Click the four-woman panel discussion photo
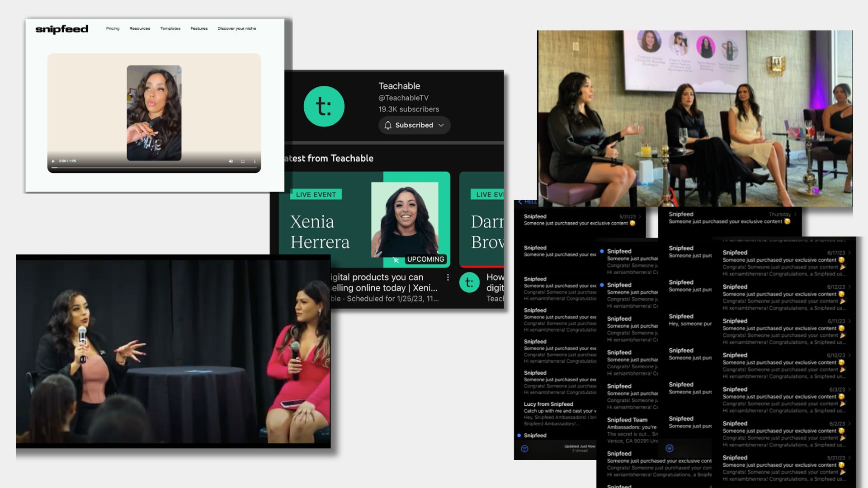868x488 pixels. tap(695, 118)
